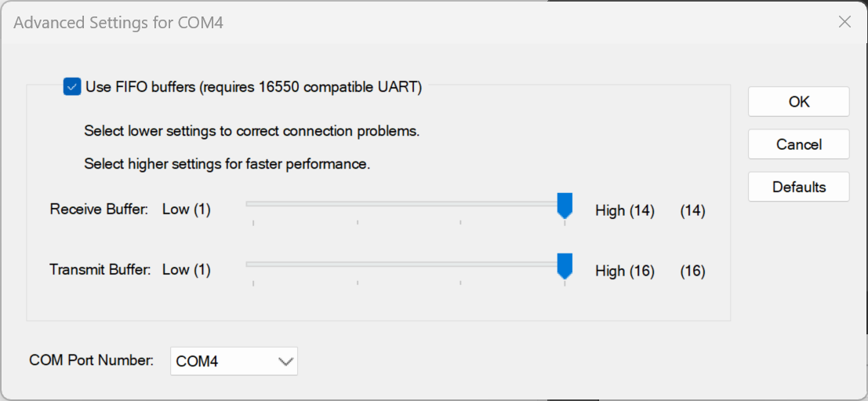
Task: Expand the COM4 dropdown chevron arrow
Action: click(285, 362)
